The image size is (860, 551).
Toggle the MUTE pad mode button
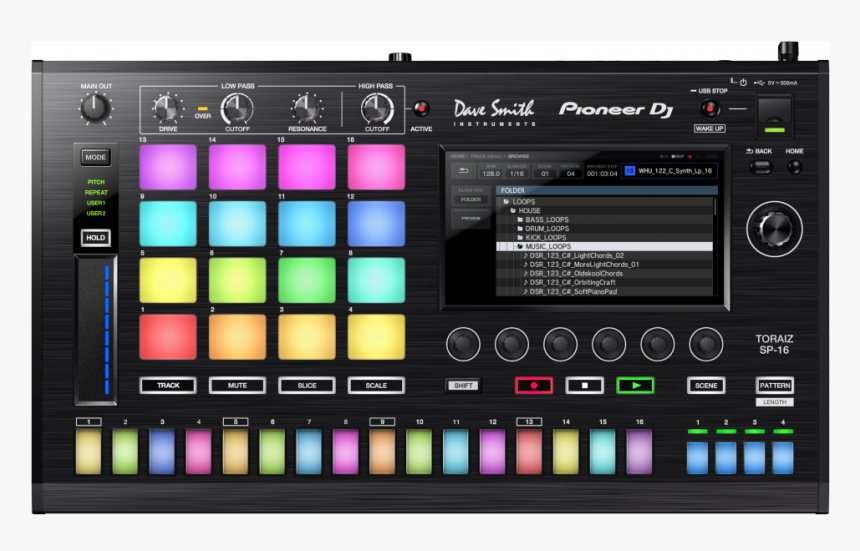[x=237, y=385]
